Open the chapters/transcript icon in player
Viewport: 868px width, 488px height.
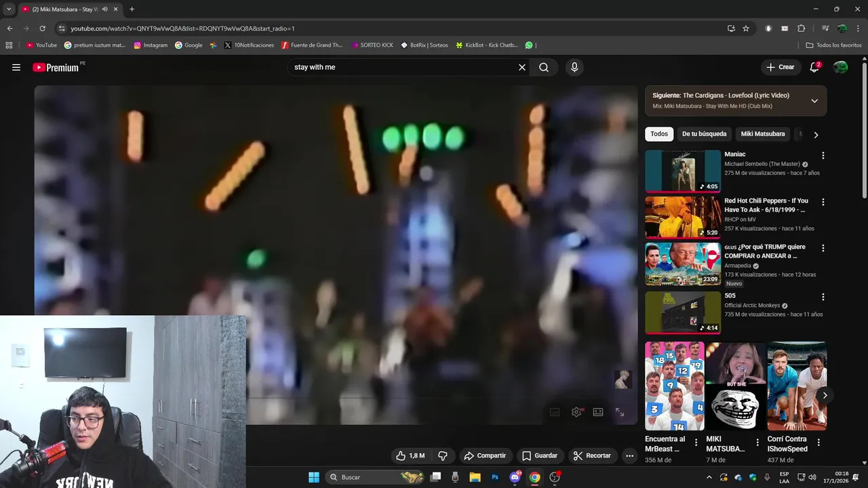[x=555, y=412]
